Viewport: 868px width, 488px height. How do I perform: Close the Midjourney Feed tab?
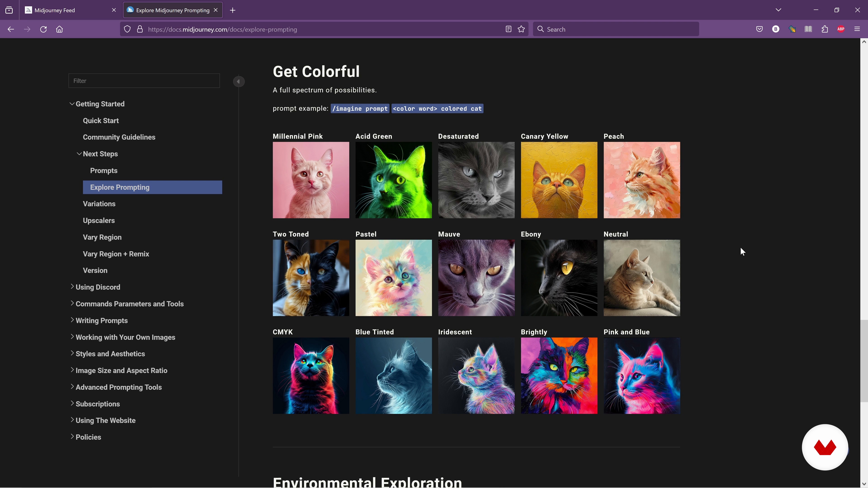point(114,10)
